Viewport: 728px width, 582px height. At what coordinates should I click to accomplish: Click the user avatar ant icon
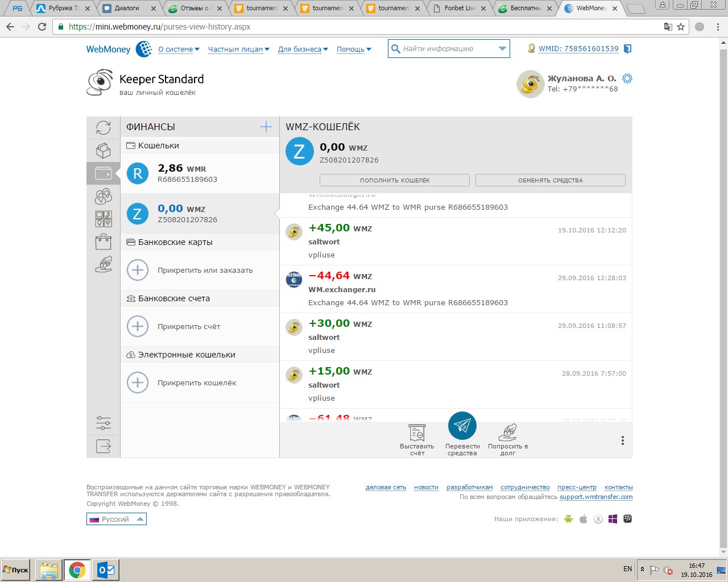pos(530,84)
